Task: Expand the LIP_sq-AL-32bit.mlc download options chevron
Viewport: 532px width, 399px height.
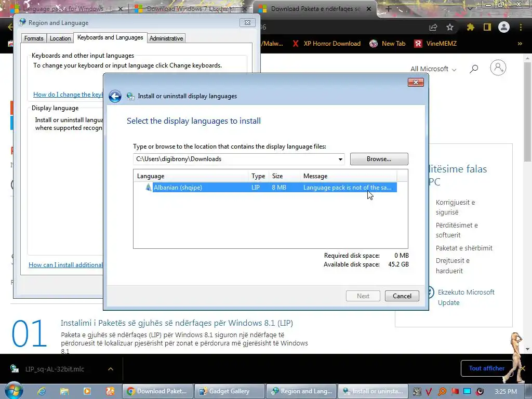Action: [111, 369]
